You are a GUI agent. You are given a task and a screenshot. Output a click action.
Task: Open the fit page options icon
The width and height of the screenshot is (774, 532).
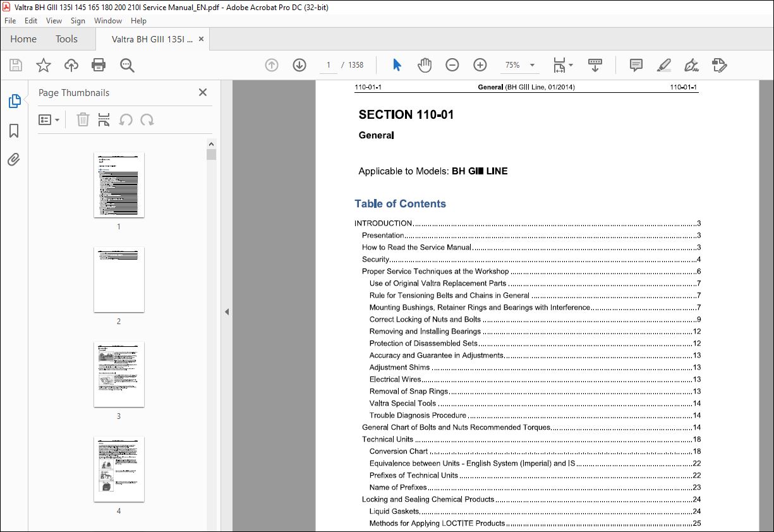tap(562, 65)
